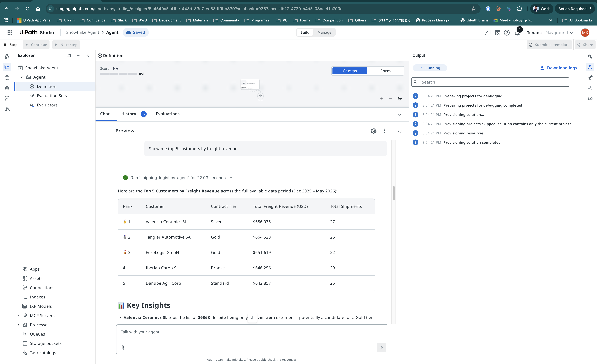Image resolution: width=597 pixels, height=364 pixels.
Task: Click the chat preview scrollbar
Action: click(394, 193)
